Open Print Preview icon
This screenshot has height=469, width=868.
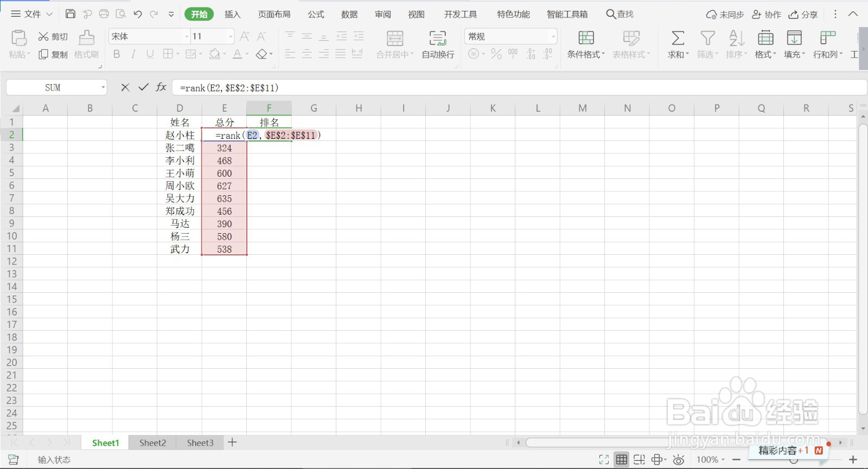point(121,14)
